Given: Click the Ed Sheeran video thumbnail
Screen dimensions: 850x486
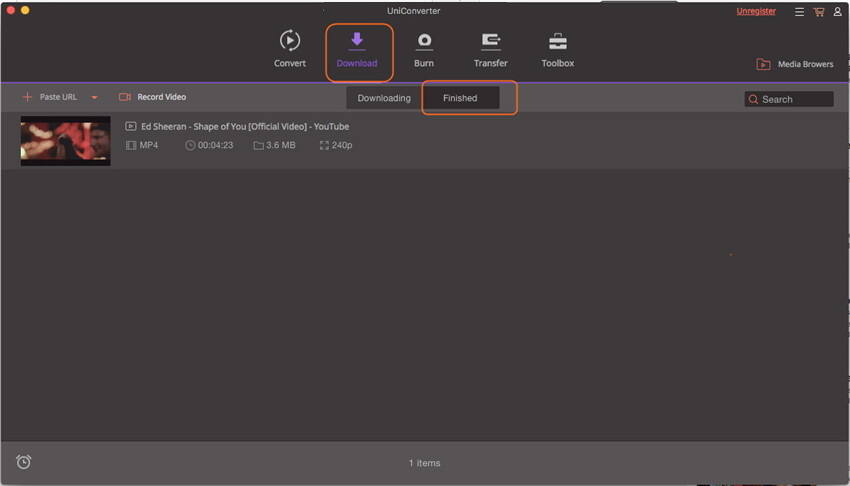Looking at the screenshot, I should click(66, 141).
